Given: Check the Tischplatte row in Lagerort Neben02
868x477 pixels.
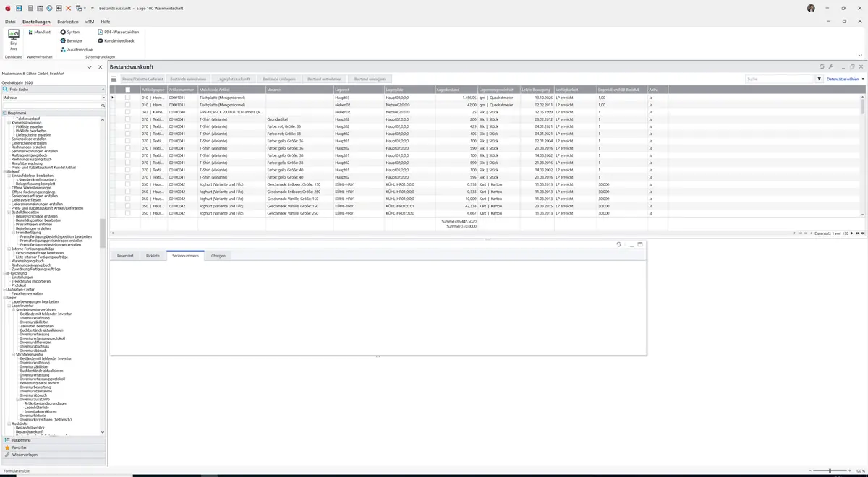Looking at the screenshot, I should (x=128, y=105).
